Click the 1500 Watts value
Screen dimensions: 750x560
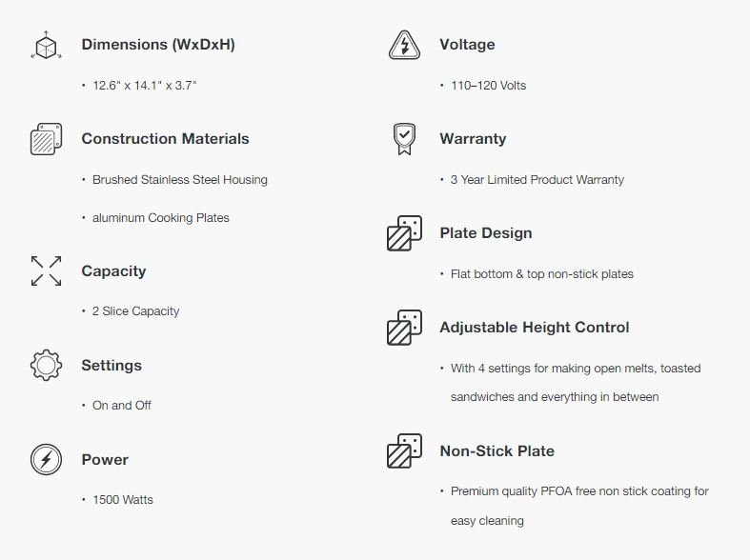click(x=122, y=500)
